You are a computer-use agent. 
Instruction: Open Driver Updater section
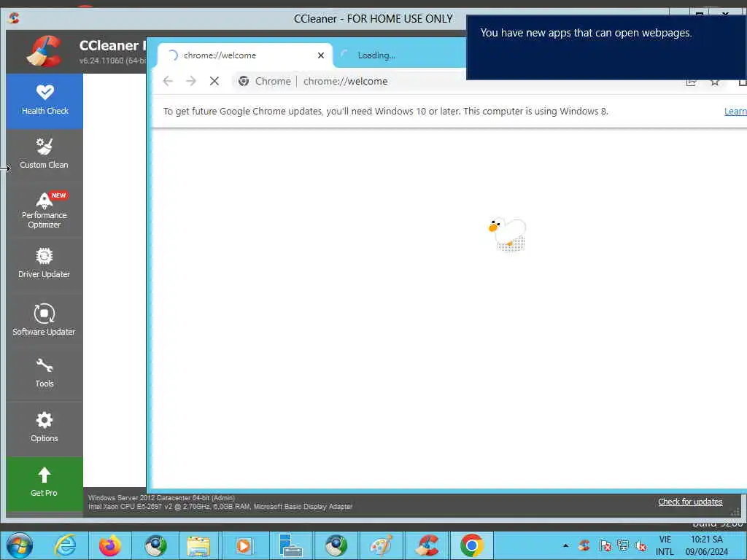44,263
